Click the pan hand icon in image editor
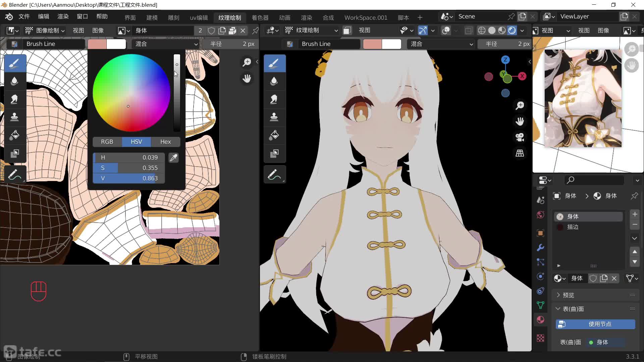 (247, 78)
